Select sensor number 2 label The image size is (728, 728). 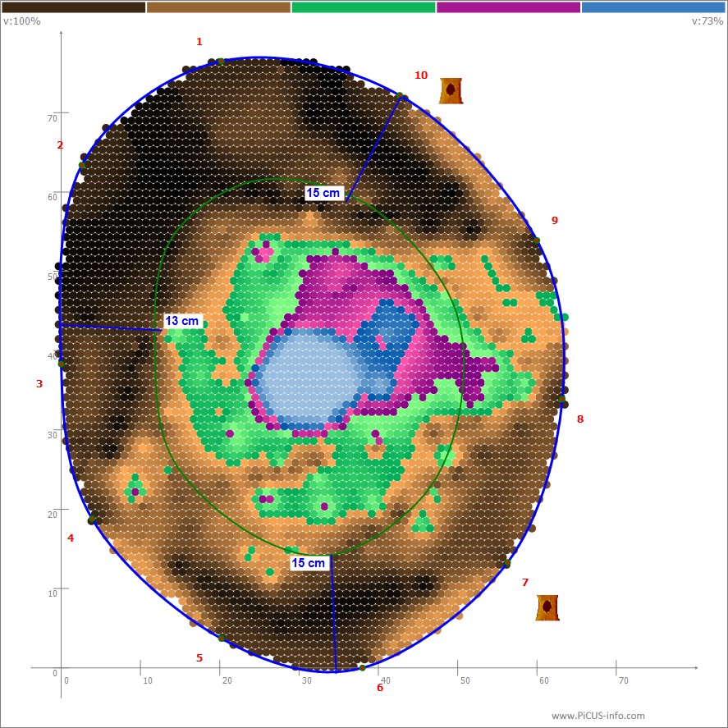[60, 145]
